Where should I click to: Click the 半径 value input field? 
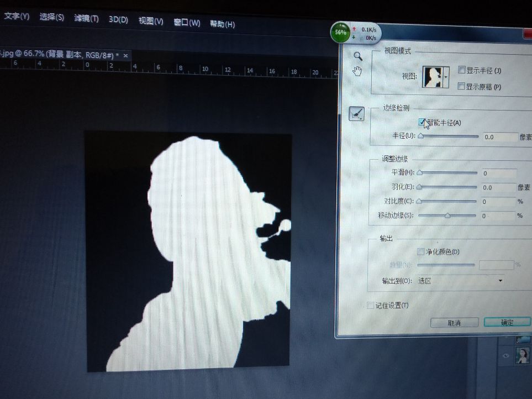(x=500, y=137)
